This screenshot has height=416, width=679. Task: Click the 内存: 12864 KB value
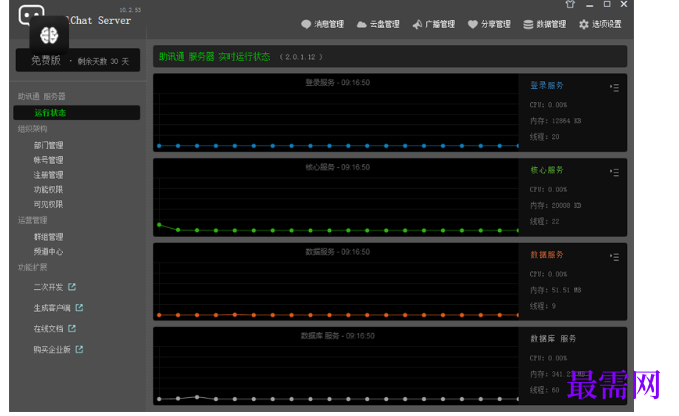coord(556,121)
